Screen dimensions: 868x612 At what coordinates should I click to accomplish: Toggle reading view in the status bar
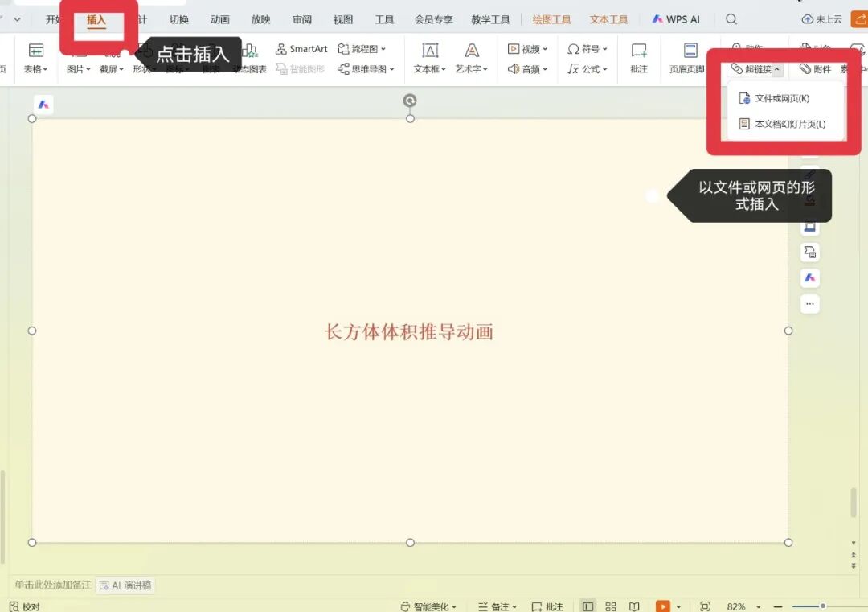point(635,606)
